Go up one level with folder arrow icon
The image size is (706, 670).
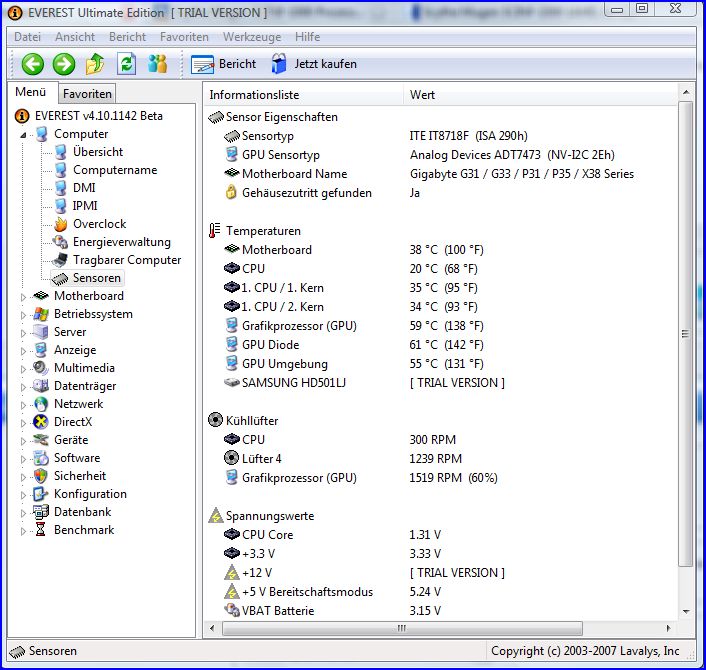click(95, 64)
